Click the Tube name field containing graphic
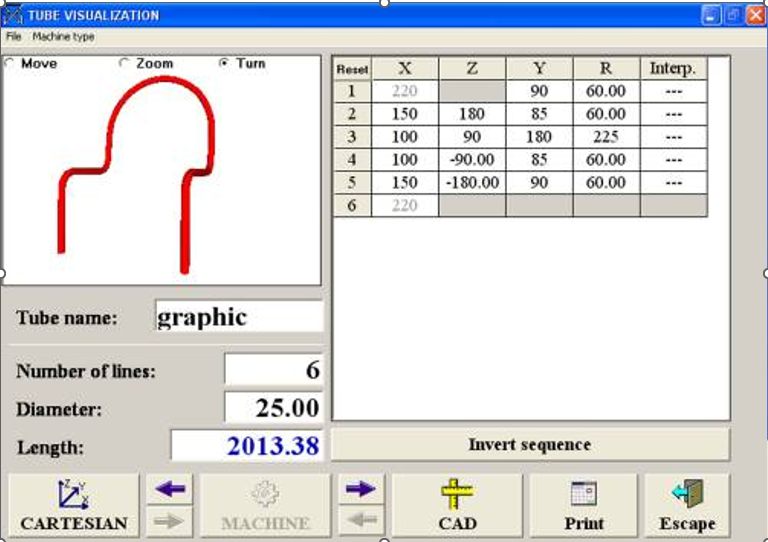The image size is (768, 542). tap(239, 317)
